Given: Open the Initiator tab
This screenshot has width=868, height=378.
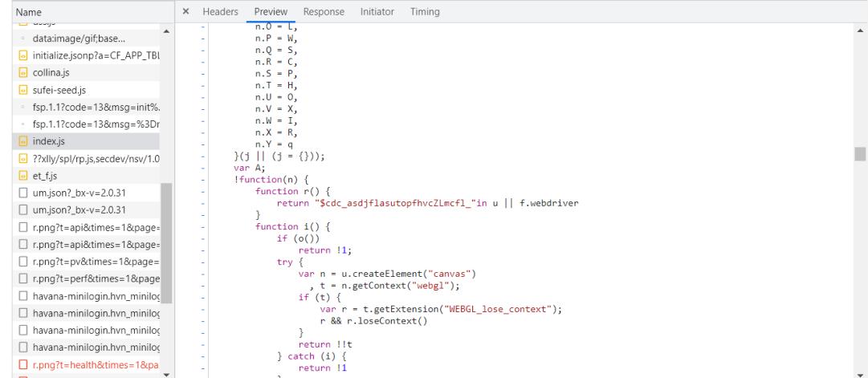Looking at the screenshot, I should coord(377,11).
